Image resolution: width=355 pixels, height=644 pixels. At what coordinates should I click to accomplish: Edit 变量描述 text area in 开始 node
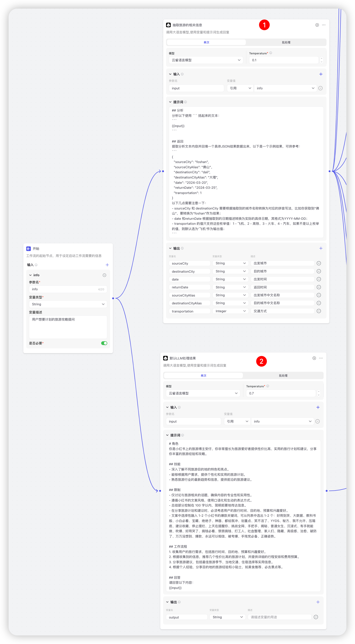(x=68, y=327)
